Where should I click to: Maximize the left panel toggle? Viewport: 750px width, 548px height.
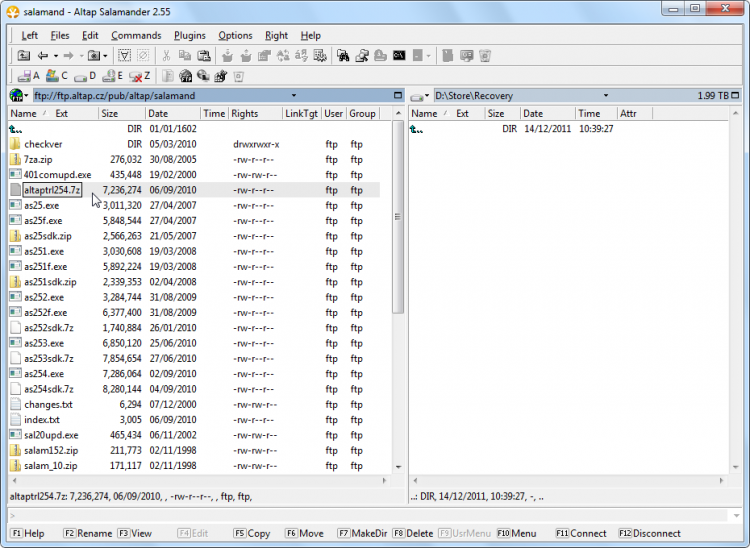coord(397,96)
